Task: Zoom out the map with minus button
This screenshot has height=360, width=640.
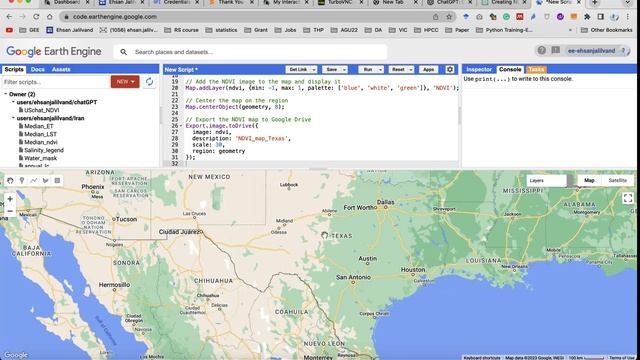Action: click(10, 211)
